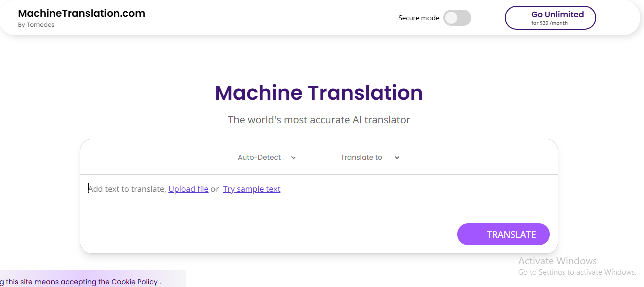Click the chevron arrow beside Auto-Detect
This screenshot has height=287, width=644.
point(293,158)
